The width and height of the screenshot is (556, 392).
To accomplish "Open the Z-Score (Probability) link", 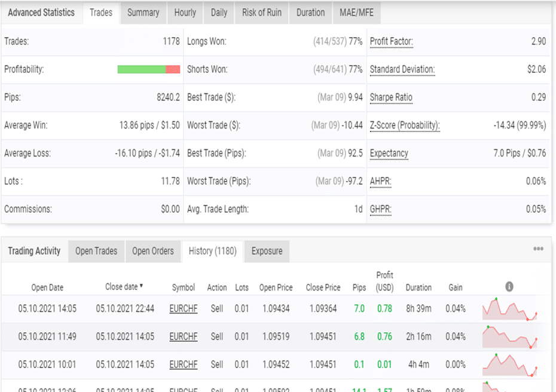I will (x=405, y=125).
